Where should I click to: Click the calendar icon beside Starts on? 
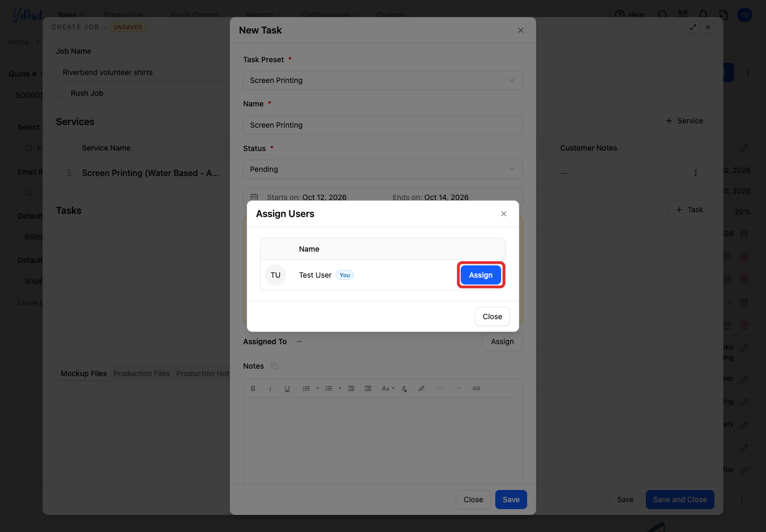[254, 197]
